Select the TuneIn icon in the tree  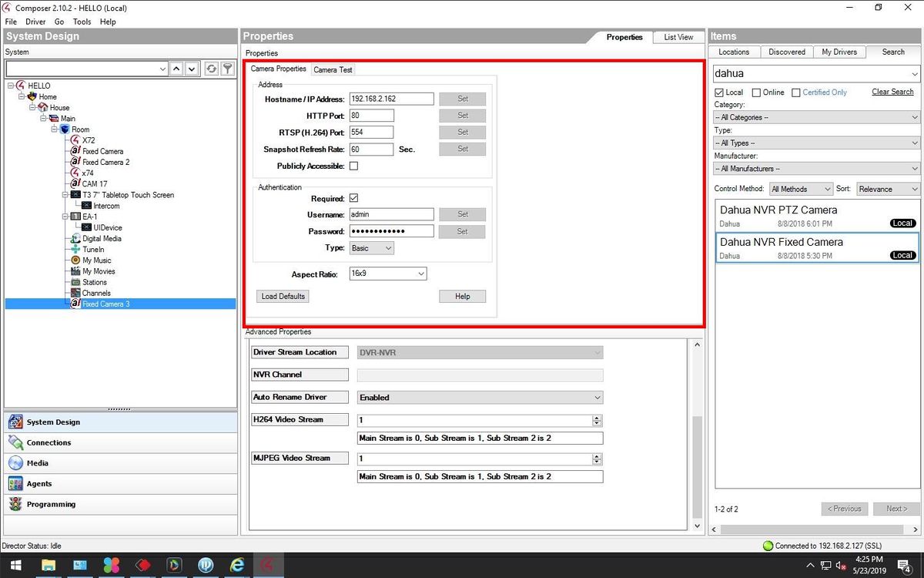click(x=75, y=250)
